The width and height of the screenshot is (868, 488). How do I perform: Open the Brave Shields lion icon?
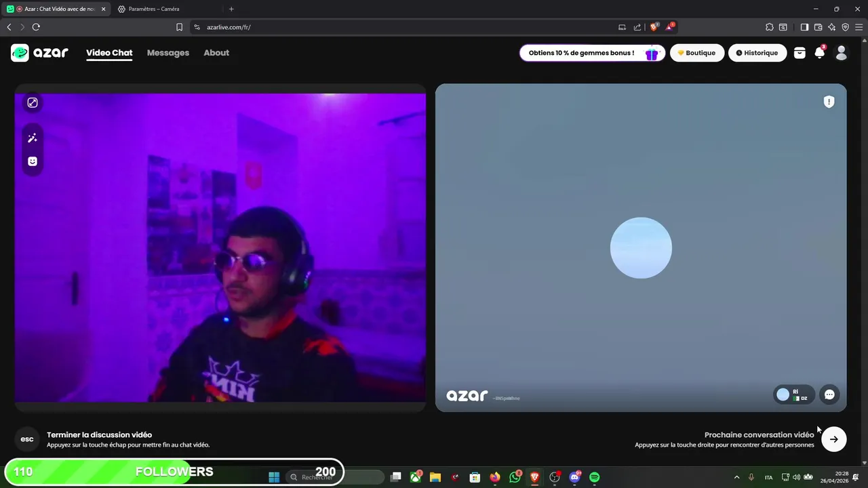point(654,27)
